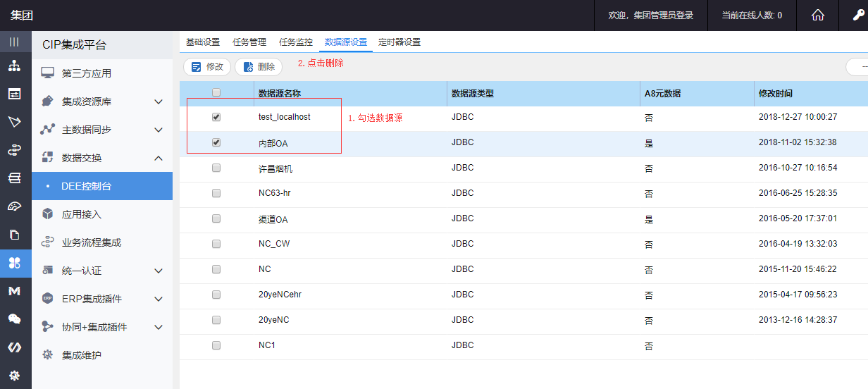Click the gear icon at bottom of left rail
Viewport: 868px width, 389px height.
(14, 375)
